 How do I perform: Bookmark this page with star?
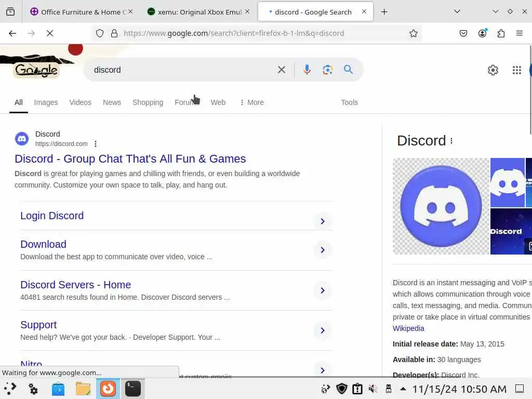tap(413, 33)
